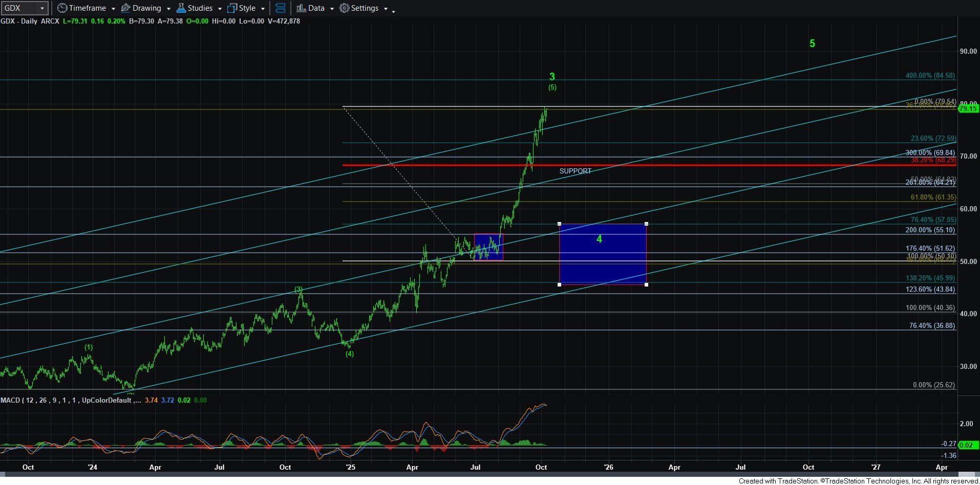
Task: Expand the Timeframe dropdown arrow
Action: [x=113, y=9]
